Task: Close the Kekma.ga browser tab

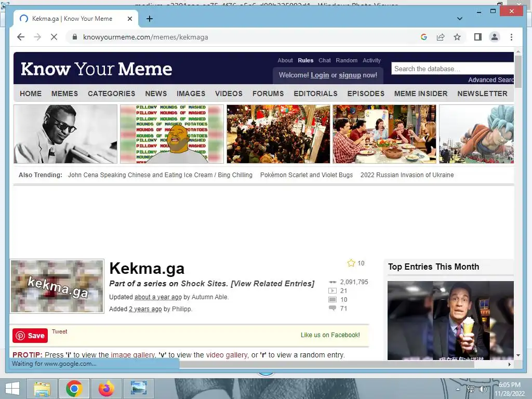Action: 129,19
